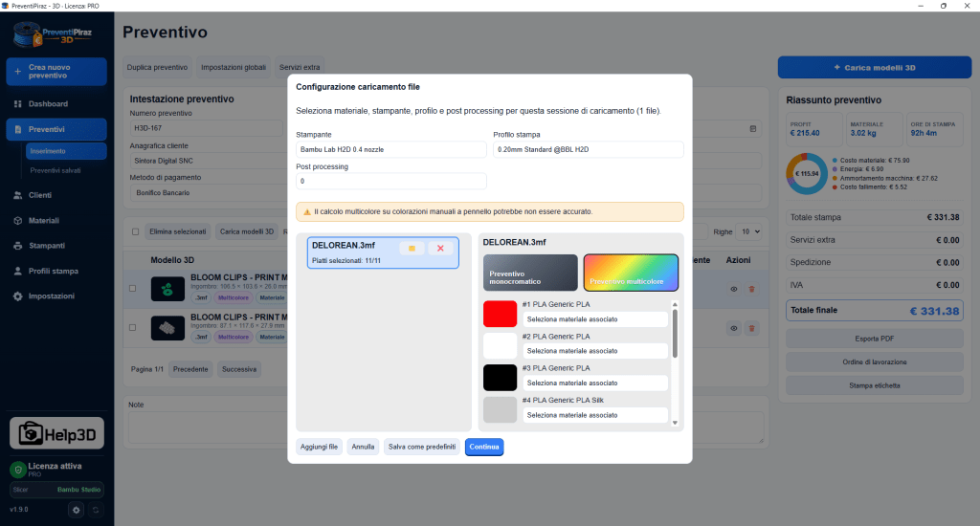
Task: Select associated material for #3 PLA
Action: click(595, 383)
